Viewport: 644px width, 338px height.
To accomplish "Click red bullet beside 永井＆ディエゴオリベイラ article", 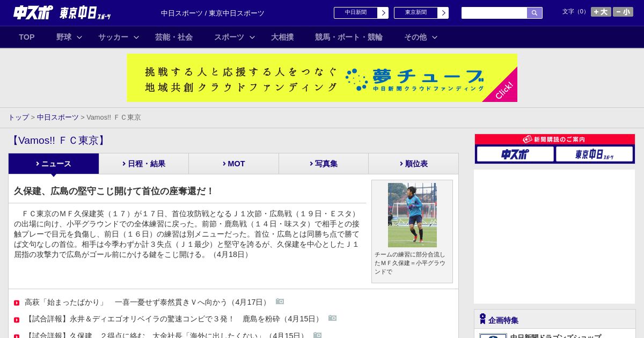I will coord(17,320).
